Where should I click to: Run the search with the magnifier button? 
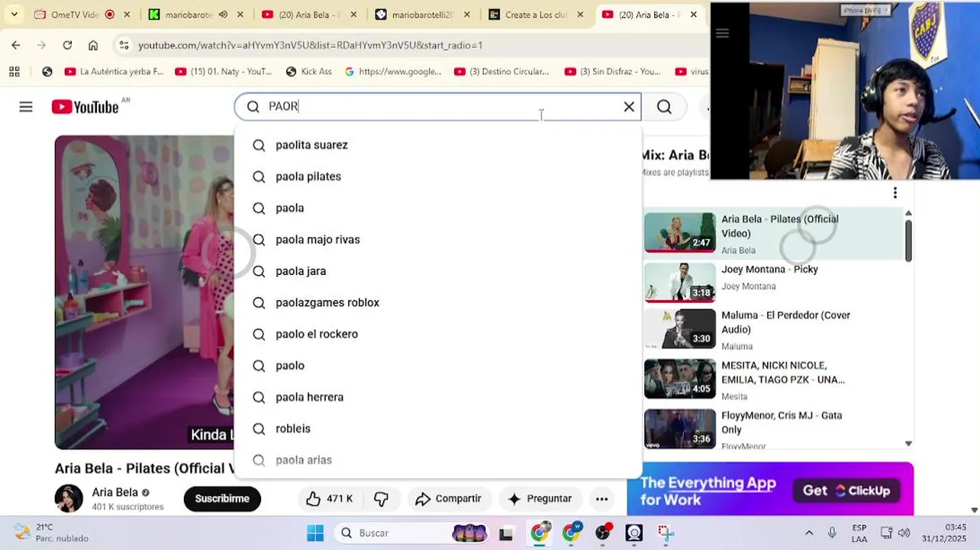tap(664, 107)
